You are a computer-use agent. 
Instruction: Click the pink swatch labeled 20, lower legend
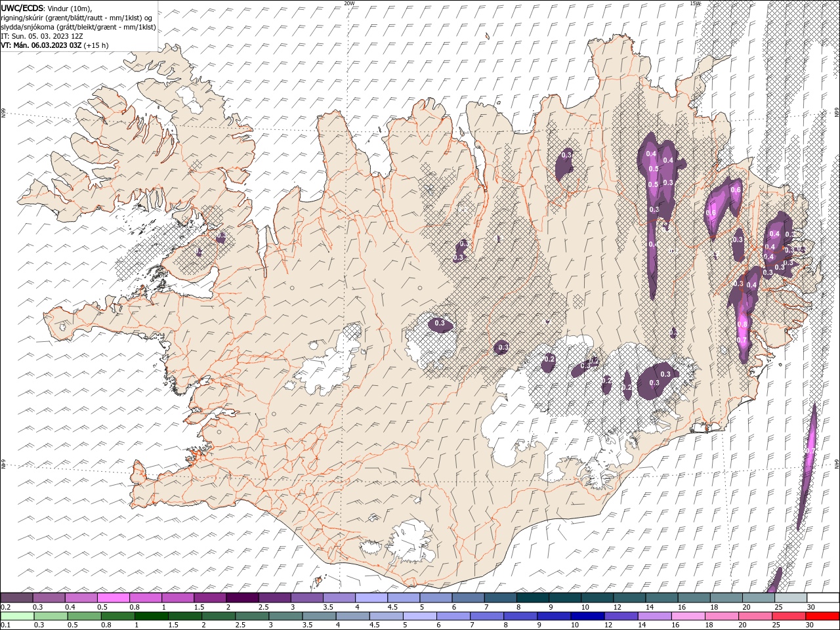755,616
